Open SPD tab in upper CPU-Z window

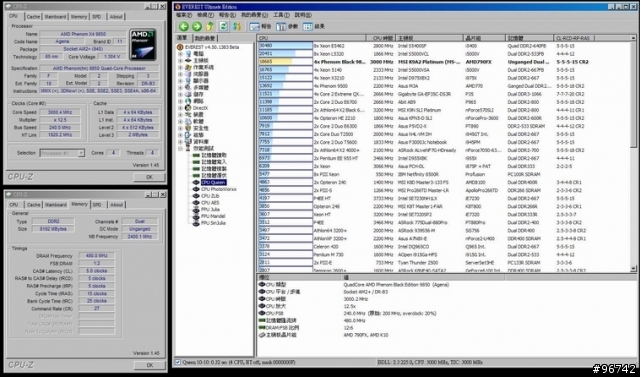[97, 17]
